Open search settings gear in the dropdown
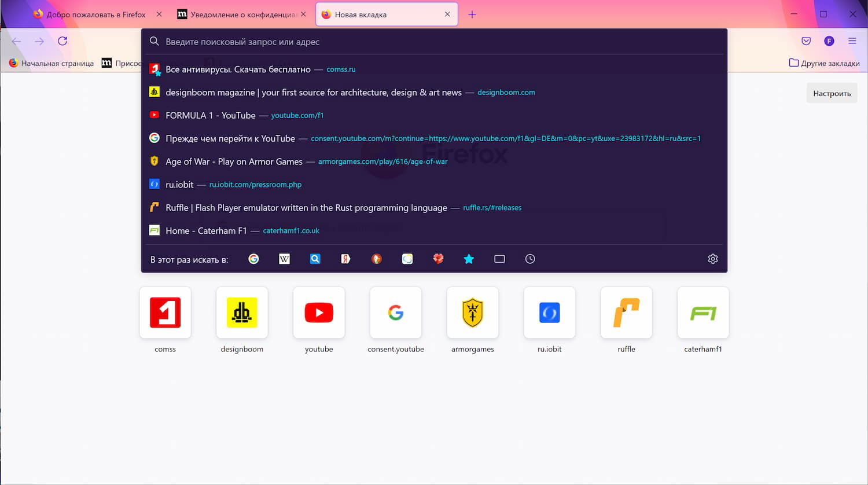This screenshot has height=485, width=868. pyautogui.click(x=713, y=259)
